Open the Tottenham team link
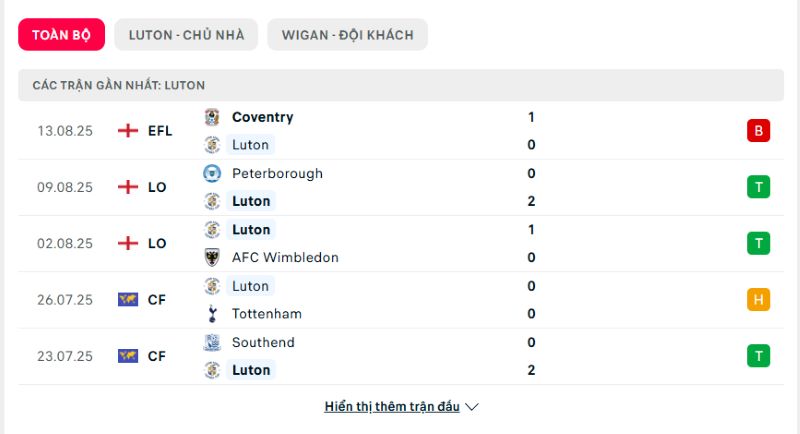The width and height of the screenshot is (800, 434). tap(266, 314)
